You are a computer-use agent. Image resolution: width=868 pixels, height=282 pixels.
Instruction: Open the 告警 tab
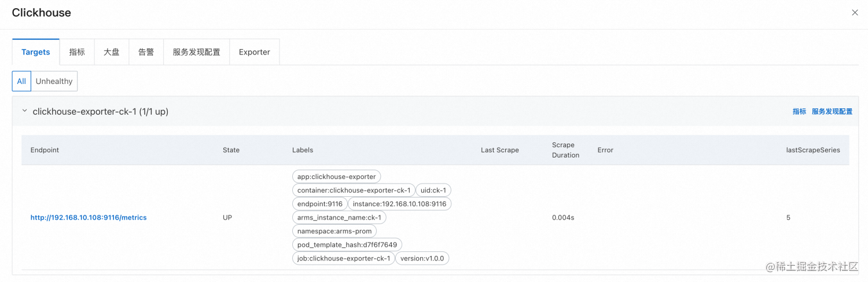(146, 52)
